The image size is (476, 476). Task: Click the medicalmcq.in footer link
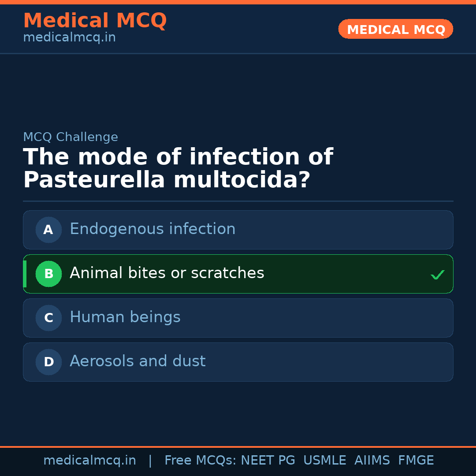click(89, 461)
